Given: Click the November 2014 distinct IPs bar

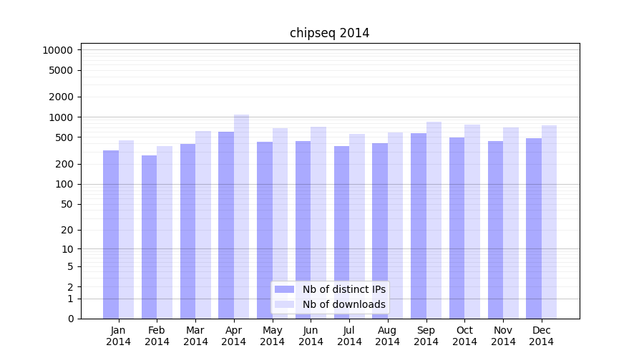Looking at the screenshot, I should point(495,229).
